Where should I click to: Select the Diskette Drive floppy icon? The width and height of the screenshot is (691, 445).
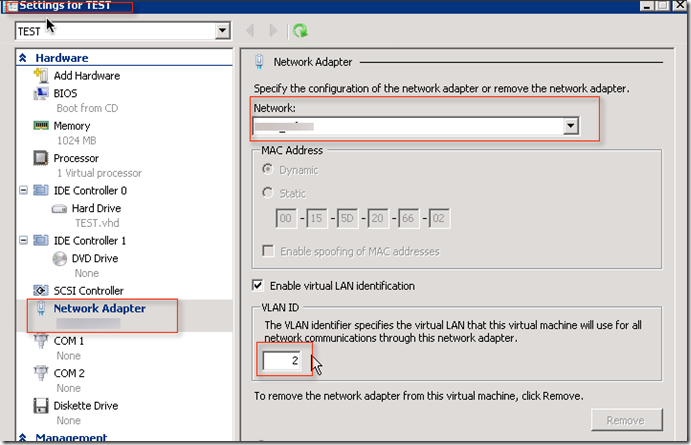point(41,405)
